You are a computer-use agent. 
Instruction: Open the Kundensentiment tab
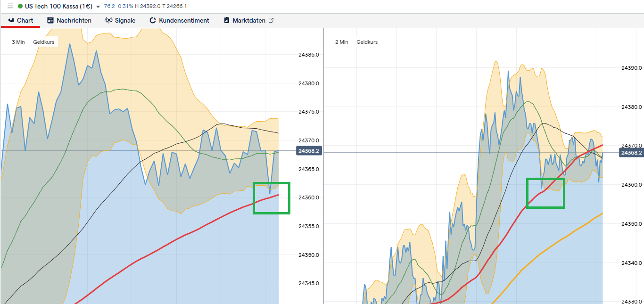coord(179,20)
